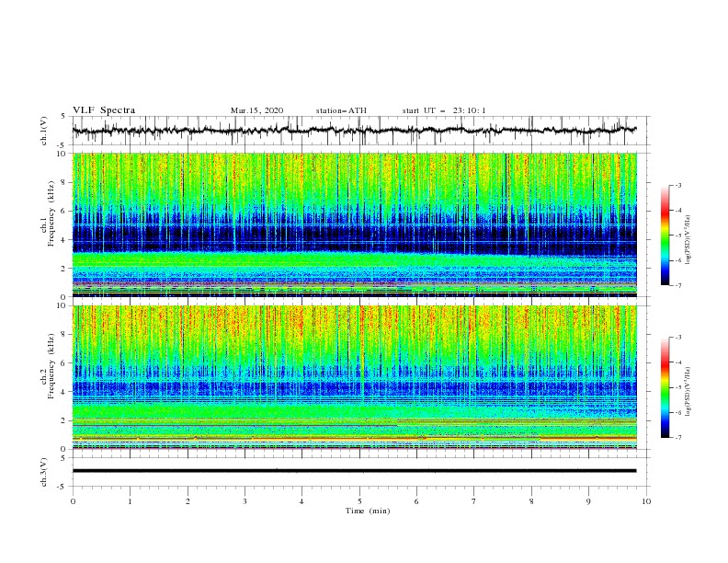The height and width of the screenshot is (563, 728).
Task: Click the time axis tick label "2"
Action: [x=188, y=501]
